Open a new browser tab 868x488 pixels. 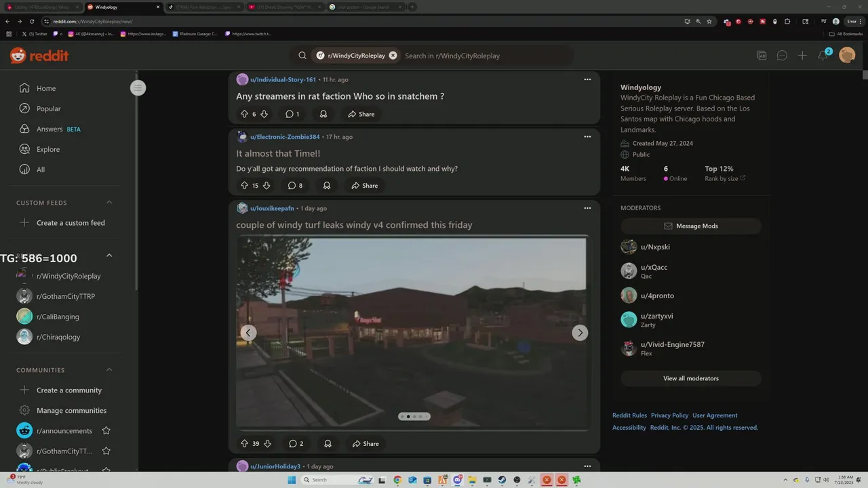click(412, 7)
